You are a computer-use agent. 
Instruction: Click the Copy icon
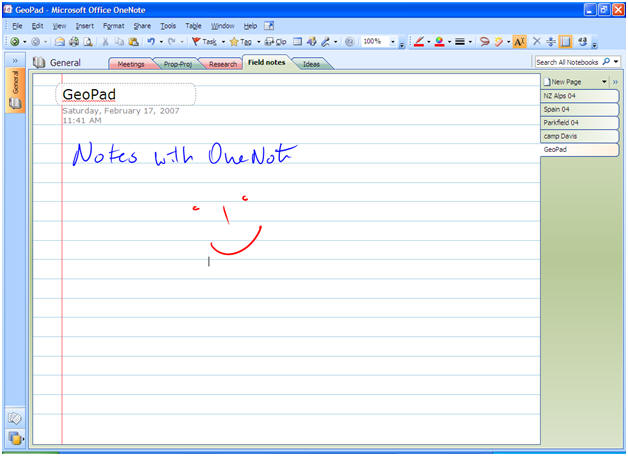119,41
